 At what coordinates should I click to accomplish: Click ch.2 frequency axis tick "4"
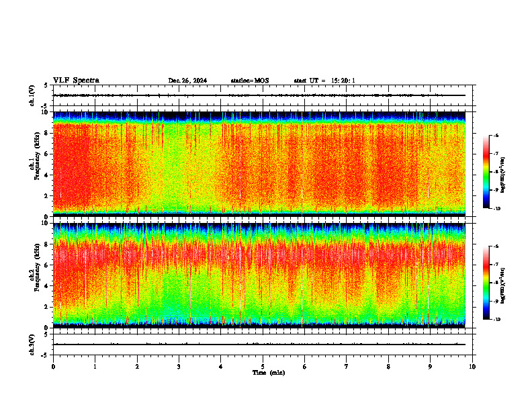[46, 286]
